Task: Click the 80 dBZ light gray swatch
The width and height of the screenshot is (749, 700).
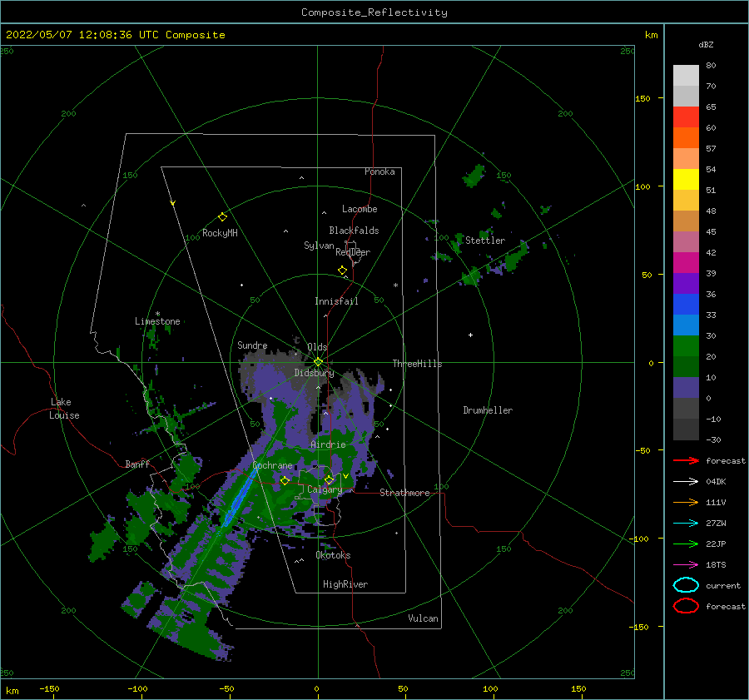Action: (x=686, y=75)
